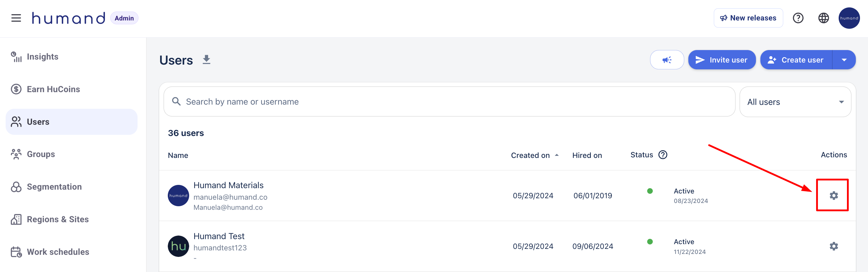Click the Invite user button
This screenshot has height=272, width=868.
click(x=722, y=60)
